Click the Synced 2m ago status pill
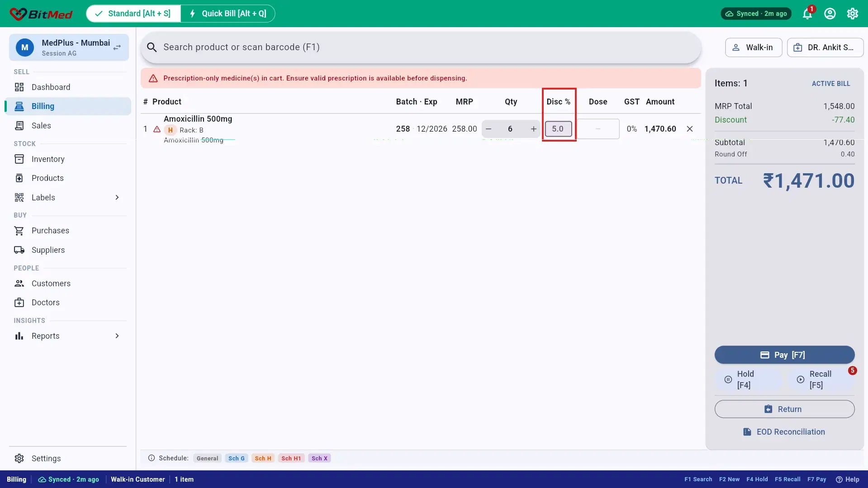Viewport: 868px width, 488px height. (756, 14)
